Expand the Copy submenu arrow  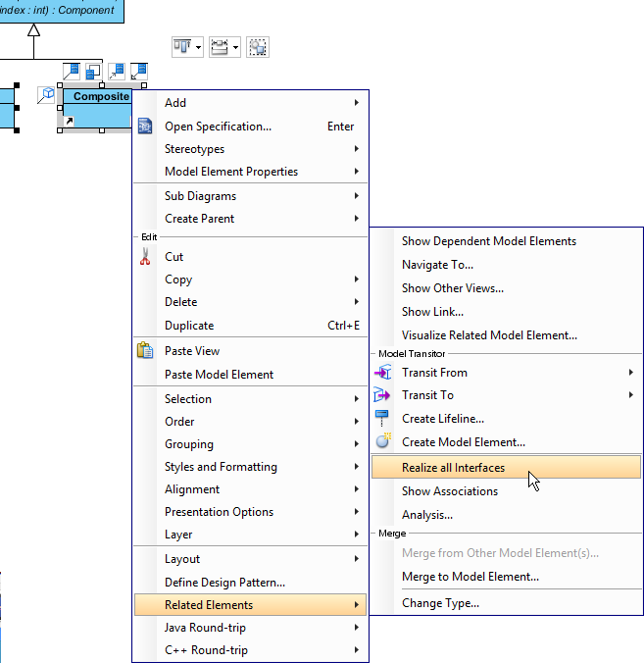[x=357, y=279]
